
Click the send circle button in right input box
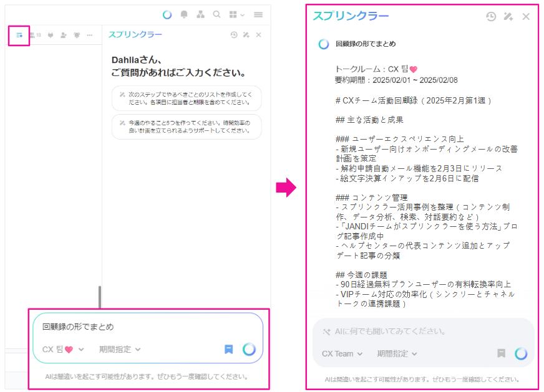(x=521, y=353)
